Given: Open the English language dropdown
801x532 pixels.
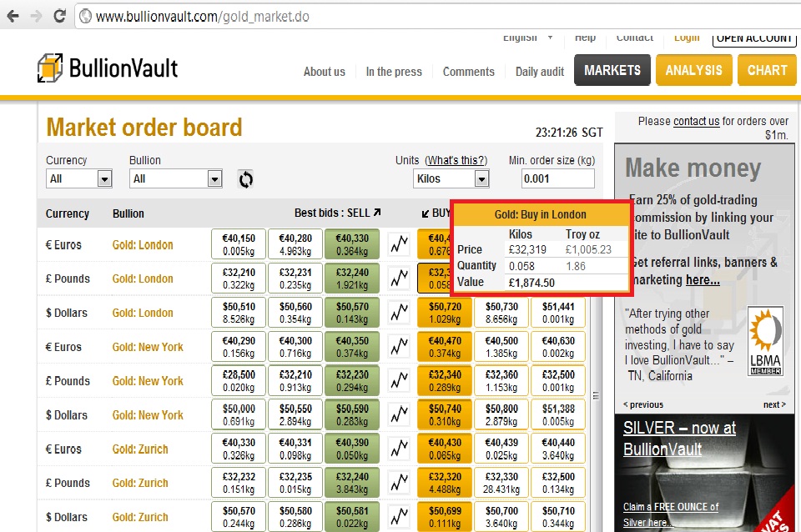Looking at the screenshot, I should tap(527, 38).
